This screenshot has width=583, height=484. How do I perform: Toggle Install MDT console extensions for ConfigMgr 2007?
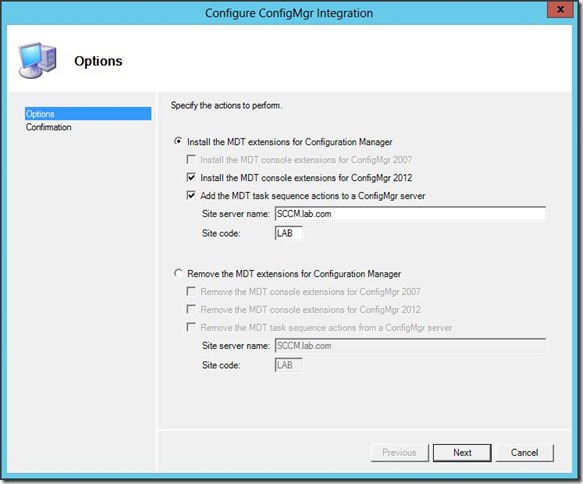191,160
